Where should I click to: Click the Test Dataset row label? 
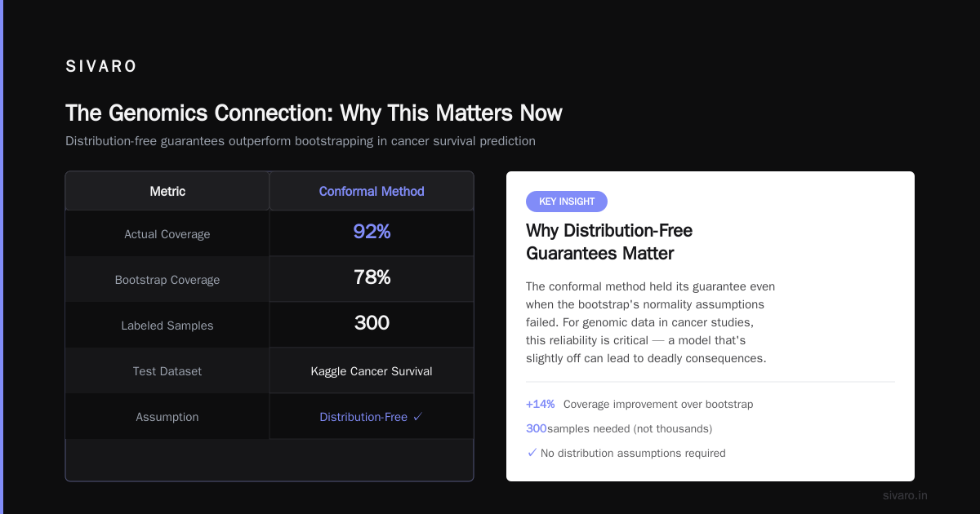tap(167, 371)
